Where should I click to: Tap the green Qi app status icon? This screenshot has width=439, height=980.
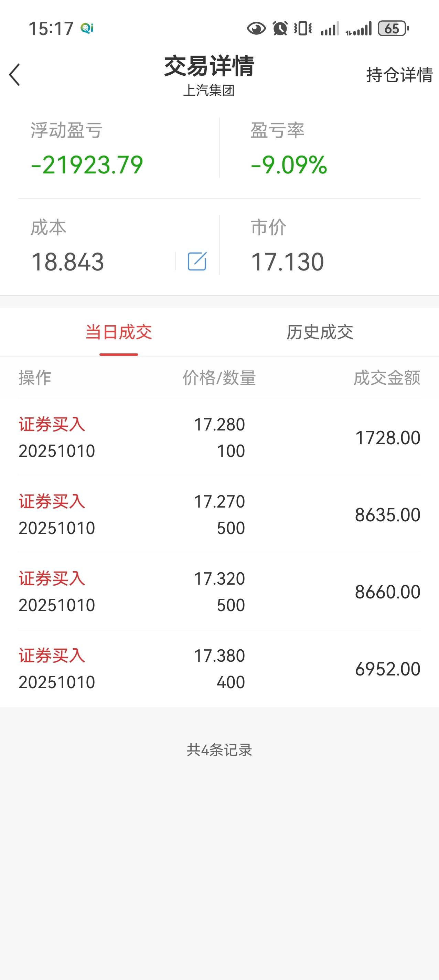(87, 29)
